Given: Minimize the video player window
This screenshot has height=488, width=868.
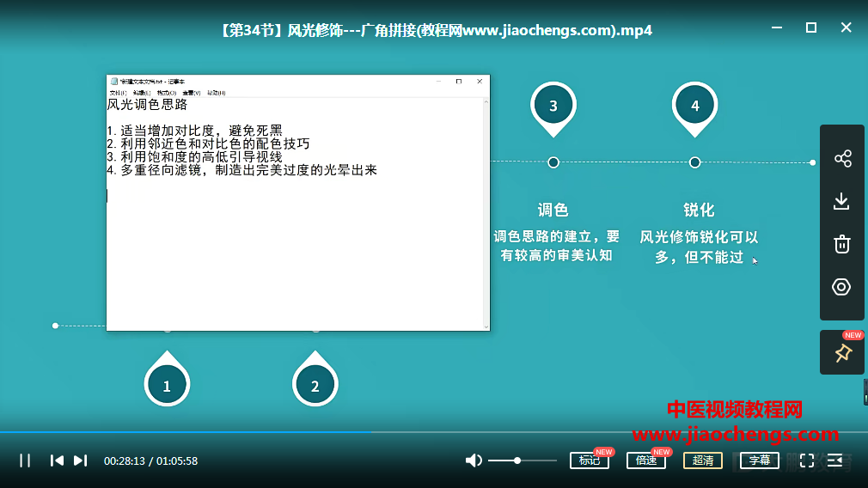Looking at the screenshot, I should [777, 27].
